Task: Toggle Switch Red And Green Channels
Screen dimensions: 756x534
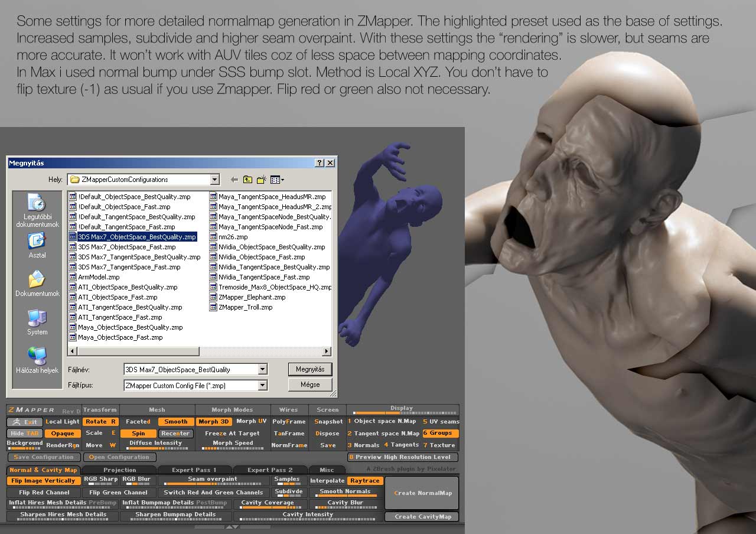Action: pos(213,493)
